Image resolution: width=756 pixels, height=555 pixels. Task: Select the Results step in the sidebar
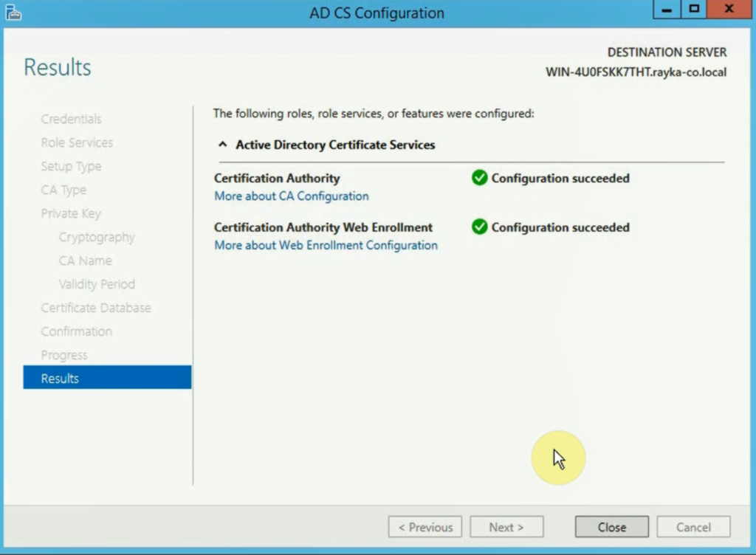pos(107,378)
